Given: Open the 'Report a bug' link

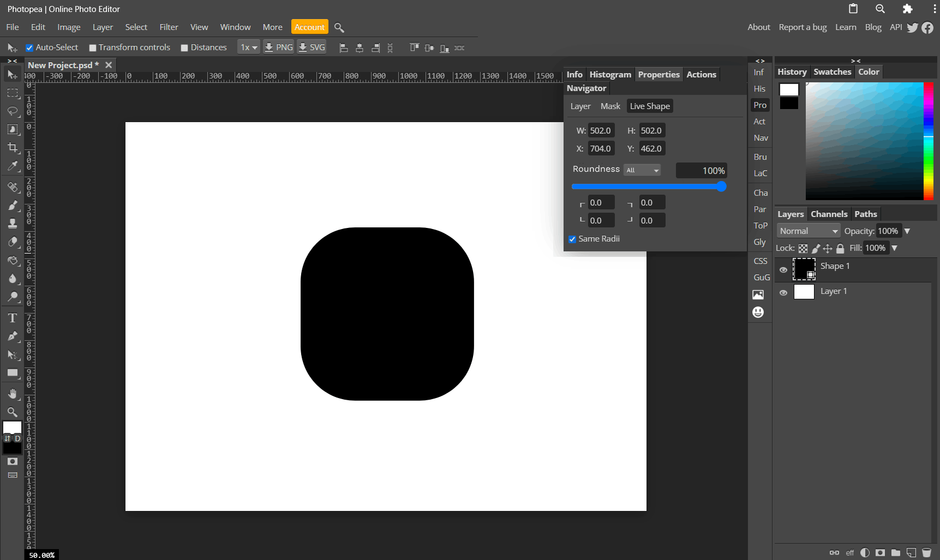Looking at the screenshot, I should 803,27.
